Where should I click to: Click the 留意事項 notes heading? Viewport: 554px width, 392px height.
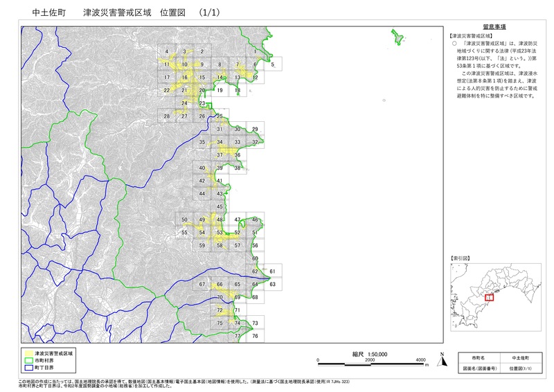pyautogui.click(x=494, y=26)
